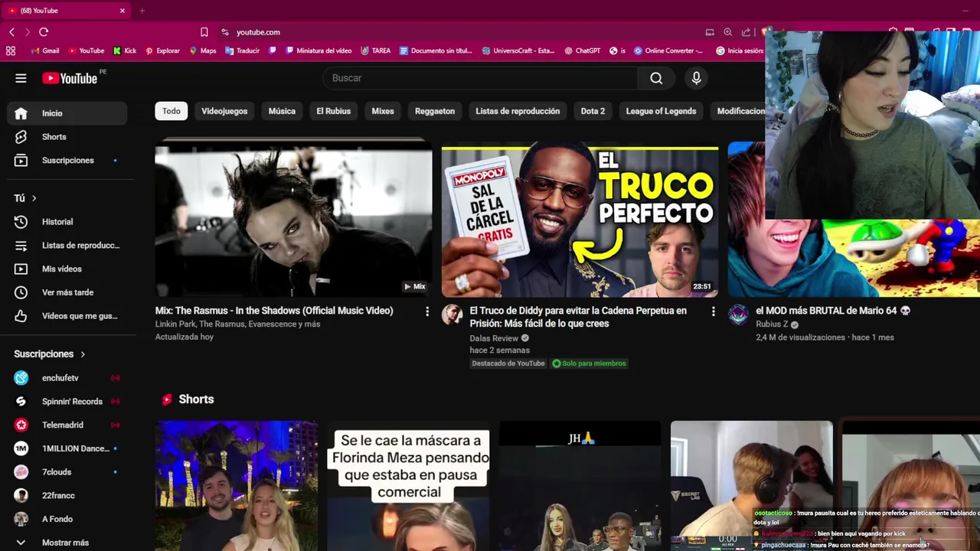This screenshot has width=980, height=551.
Task: Open Vídeos que me gustan
Action: coord(67,316)
